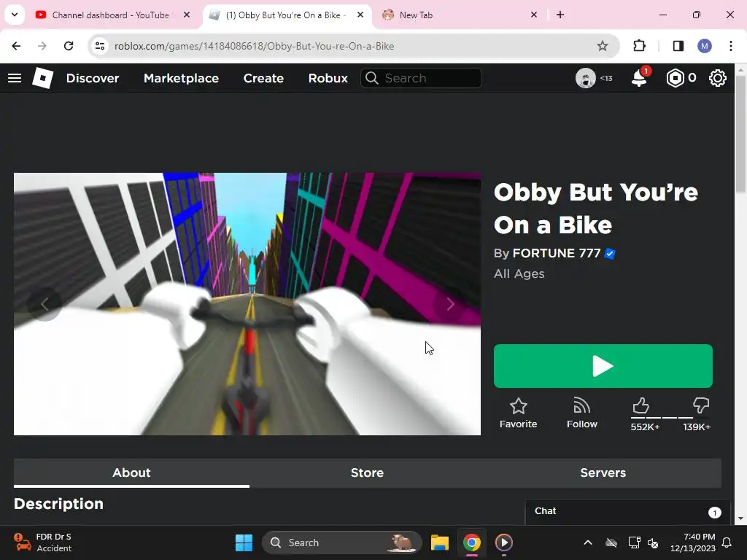Image resolution: width=747 pixels, height=560 pixels.
Task: Show hidden system tray icons
Action: tap(588, 542)
